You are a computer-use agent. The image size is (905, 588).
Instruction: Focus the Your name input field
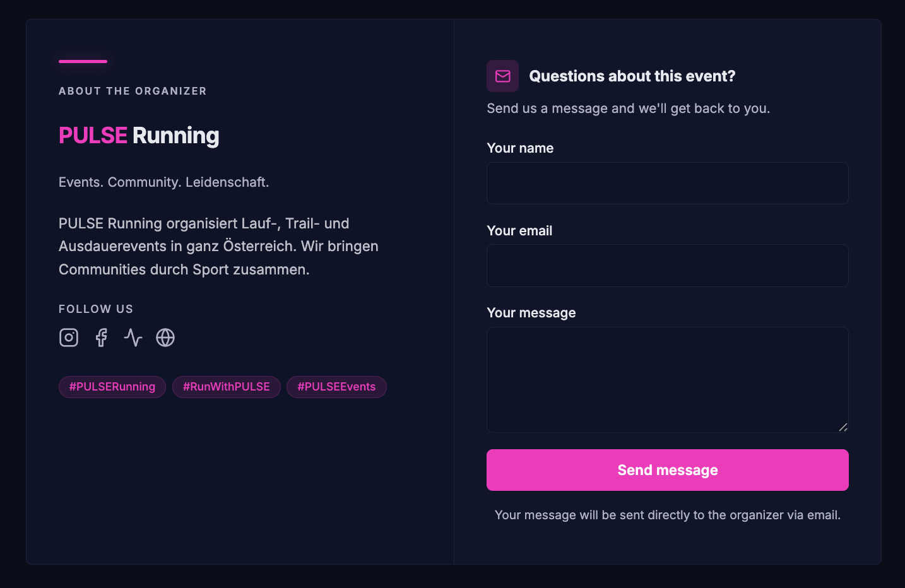667,184
